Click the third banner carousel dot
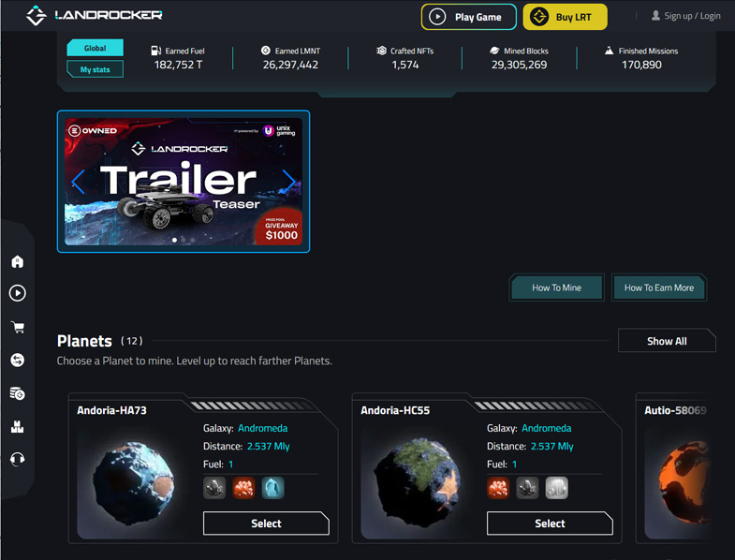 (192, 240)
